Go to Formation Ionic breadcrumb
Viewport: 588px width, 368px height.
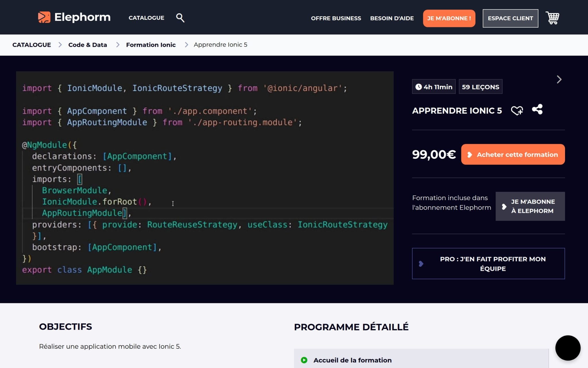click(151, 45)
